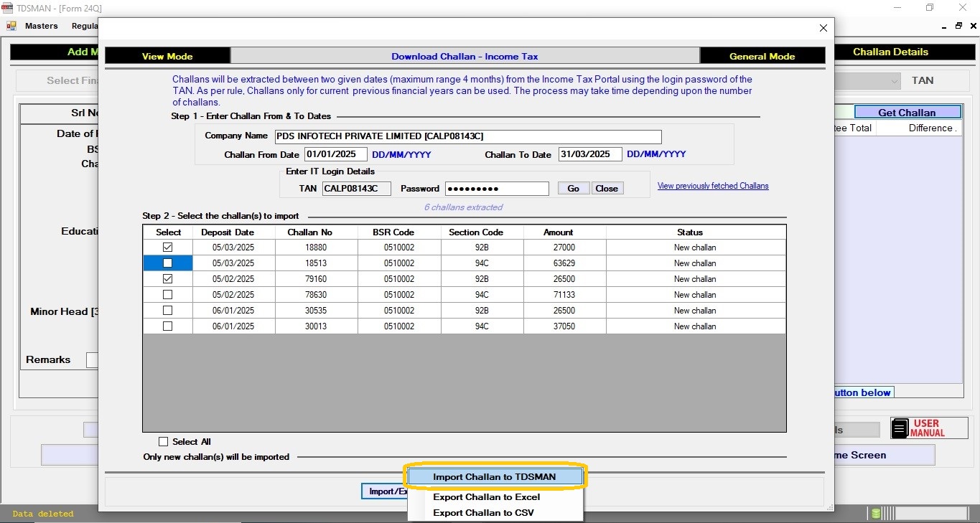Expand the dropdown next to TAN

894,81
